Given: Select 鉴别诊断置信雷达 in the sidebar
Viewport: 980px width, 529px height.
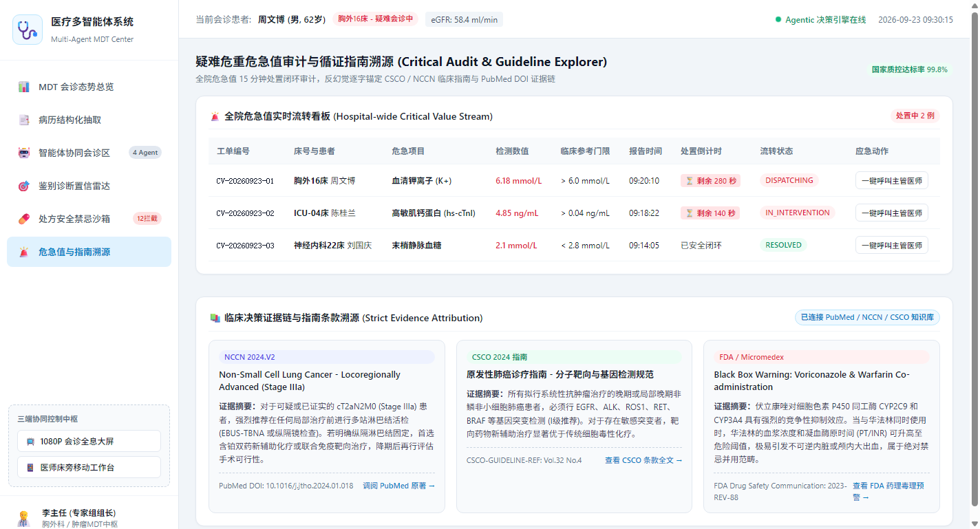Looking at the screenshot, I should [x=89, y=186].
